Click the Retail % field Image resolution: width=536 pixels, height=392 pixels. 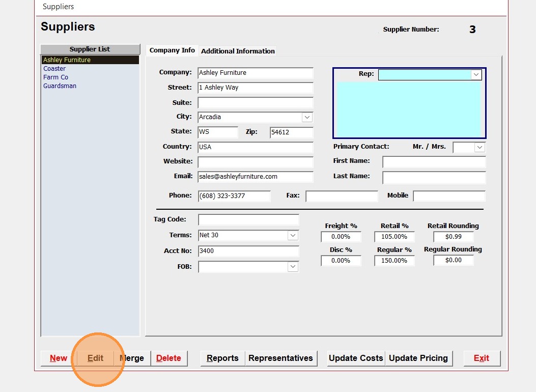coord(394,237)
